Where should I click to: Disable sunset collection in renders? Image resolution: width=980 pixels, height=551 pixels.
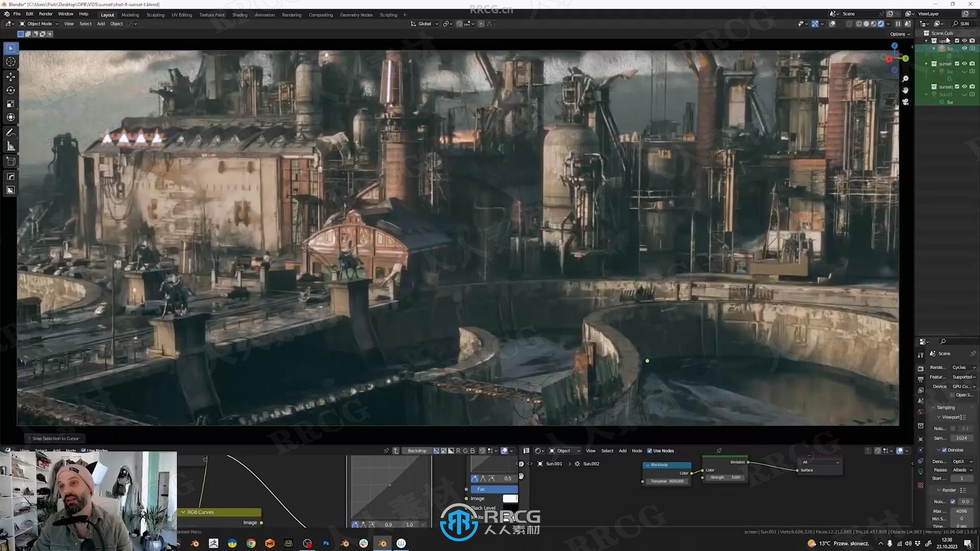coord(972,64)
